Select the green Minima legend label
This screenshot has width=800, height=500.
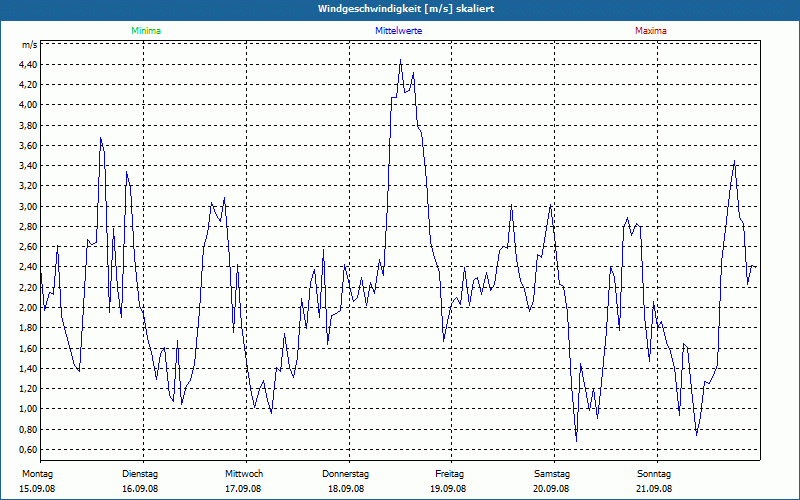146,31
